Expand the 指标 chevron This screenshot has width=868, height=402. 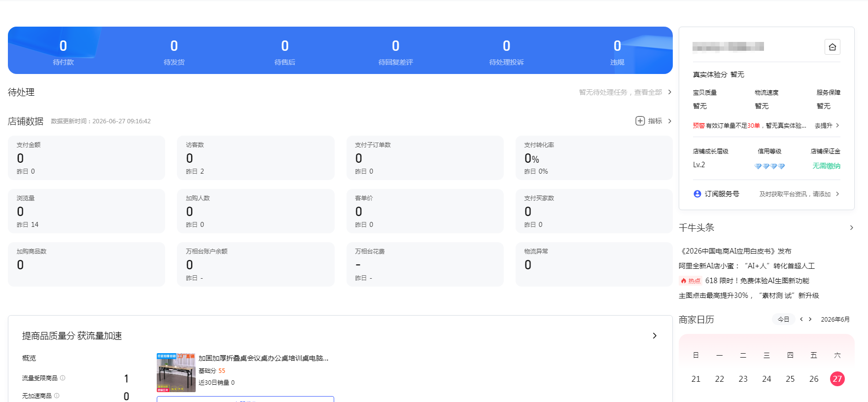[669, 121]
